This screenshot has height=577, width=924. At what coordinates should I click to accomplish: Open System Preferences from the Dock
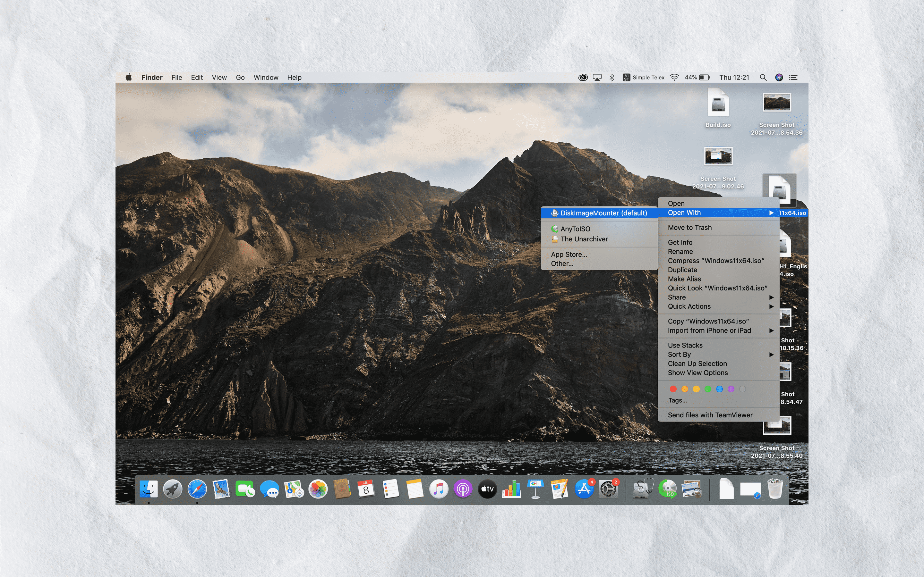pyautogui.click(x=608, y=489)
